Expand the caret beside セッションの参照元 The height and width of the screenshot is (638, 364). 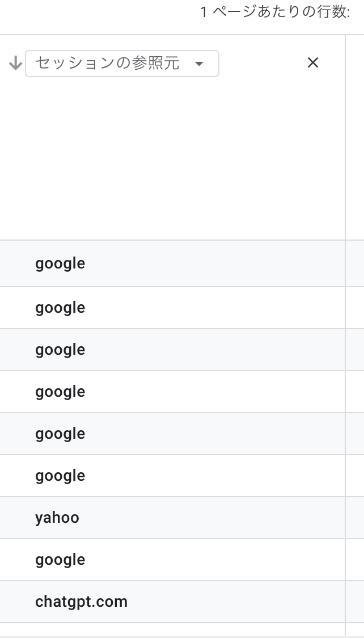(x=199, y=64)
